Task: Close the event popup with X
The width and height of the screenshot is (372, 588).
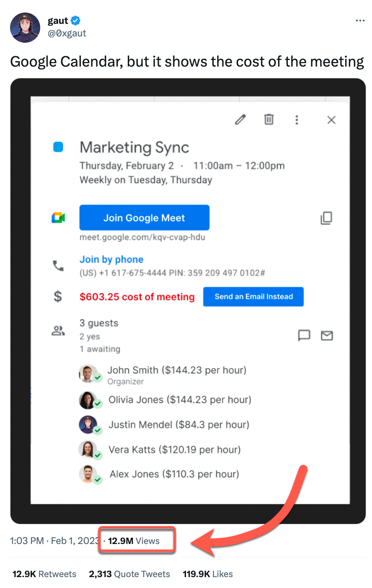Action: [331, 120]
